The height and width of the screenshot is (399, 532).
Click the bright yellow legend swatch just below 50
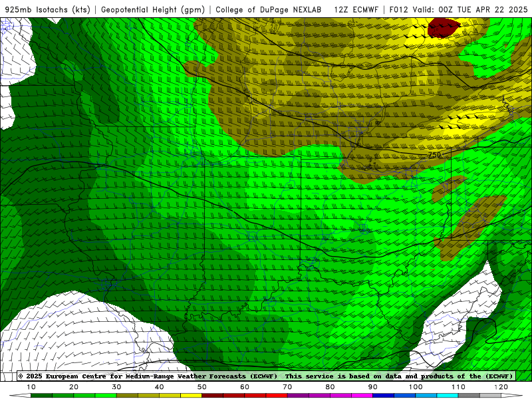pos(192,396)
